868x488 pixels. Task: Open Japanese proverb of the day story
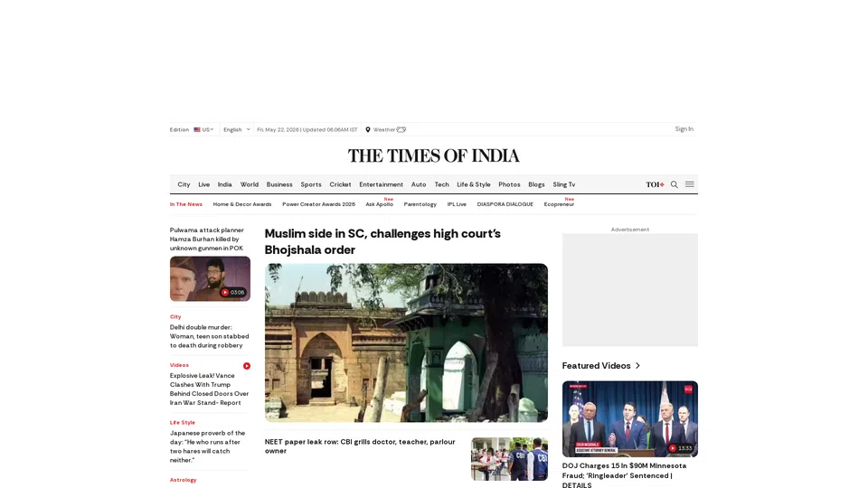point(207,446)
